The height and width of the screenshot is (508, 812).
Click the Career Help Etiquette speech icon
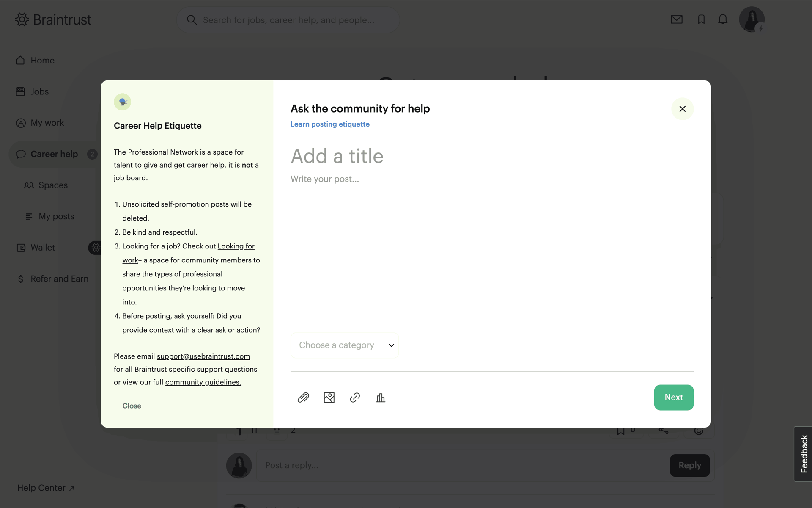122,102
